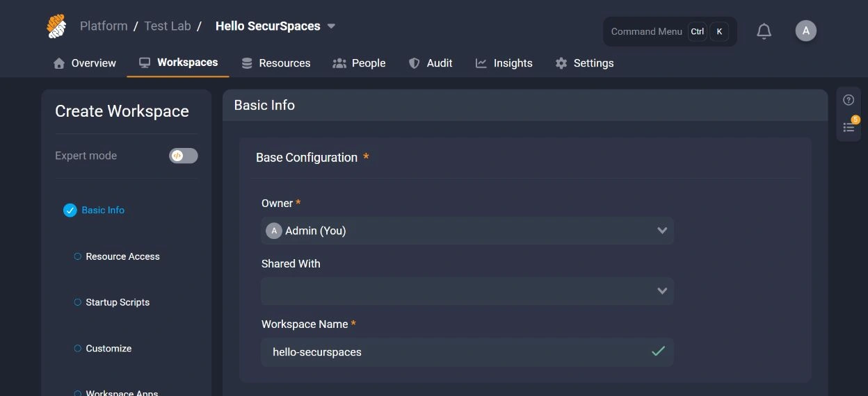This screenshot has height=396, width=868.
Task: Open the Audit tab
Action: [x=431, y=63]
